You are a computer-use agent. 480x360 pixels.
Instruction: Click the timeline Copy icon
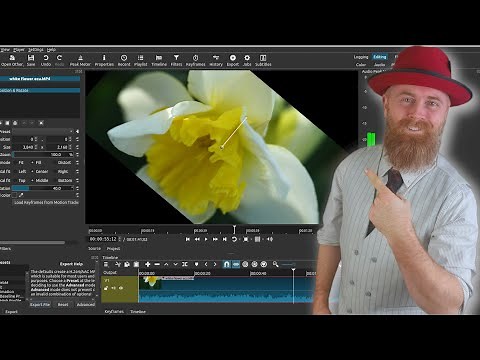[x=127, y=264]
